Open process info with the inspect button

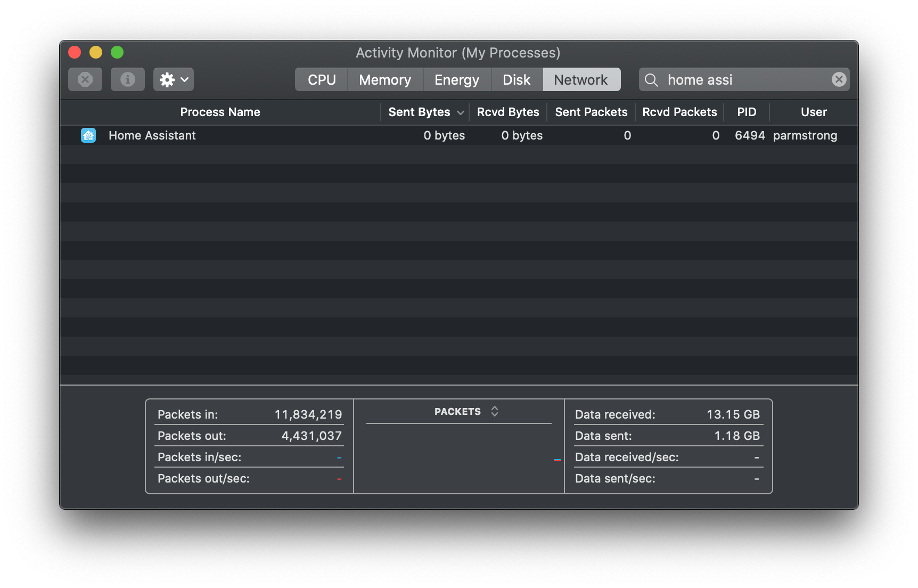128,79
